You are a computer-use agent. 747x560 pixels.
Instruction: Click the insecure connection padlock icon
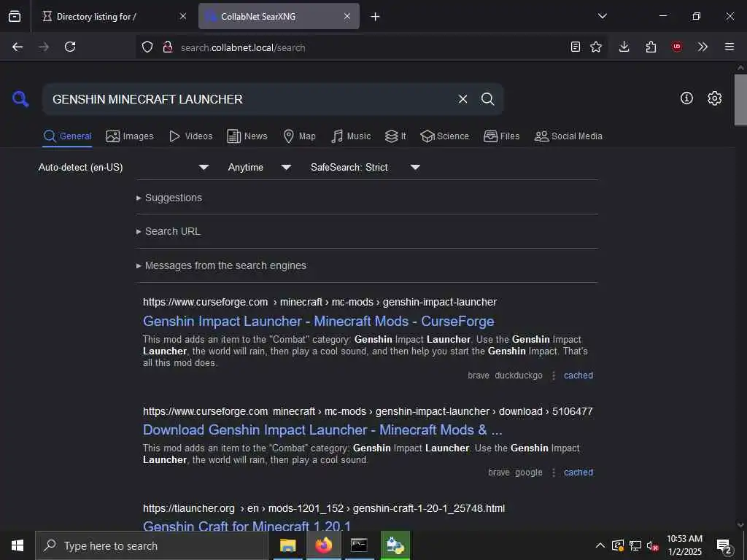coord(168,47)
